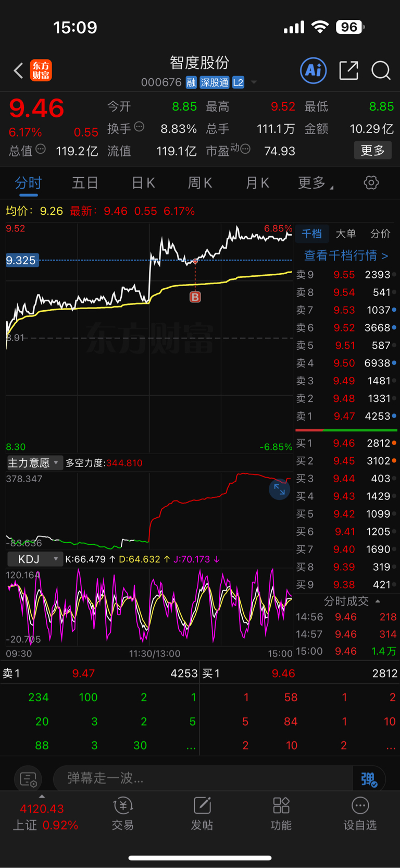Screen dimensions: 400x868
Task: Tap the 买7 9.40 order row
Action: (346, 549)
